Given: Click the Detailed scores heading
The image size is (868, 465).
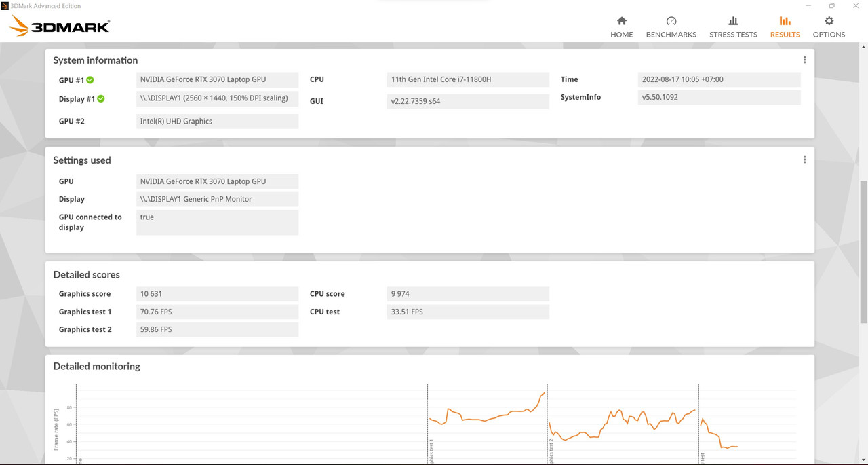Looking at the screenshot, I should [87, 274].
